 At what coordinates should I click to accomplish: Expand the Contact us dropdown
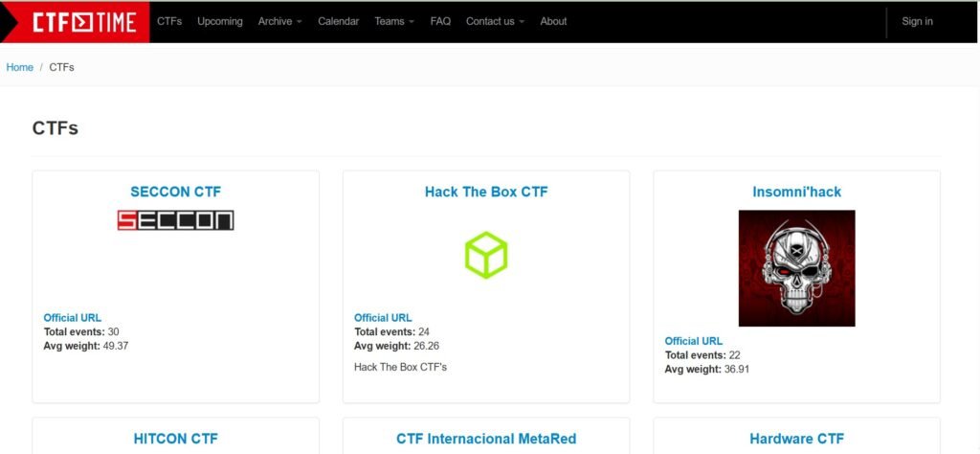point(495,21)
